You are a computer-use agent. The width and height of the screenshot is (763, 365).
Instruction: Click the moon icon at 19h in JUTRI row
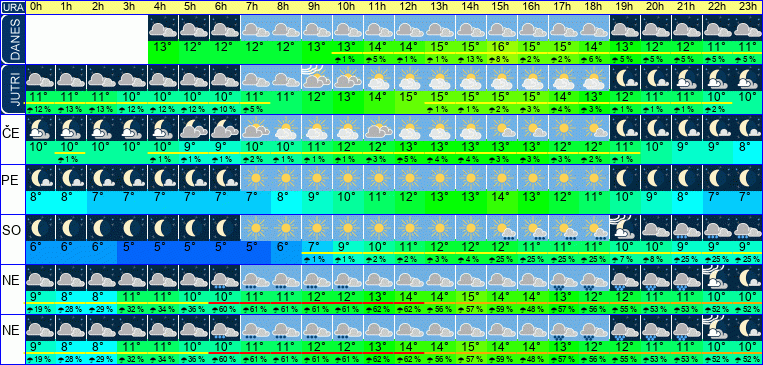point(624,77)
